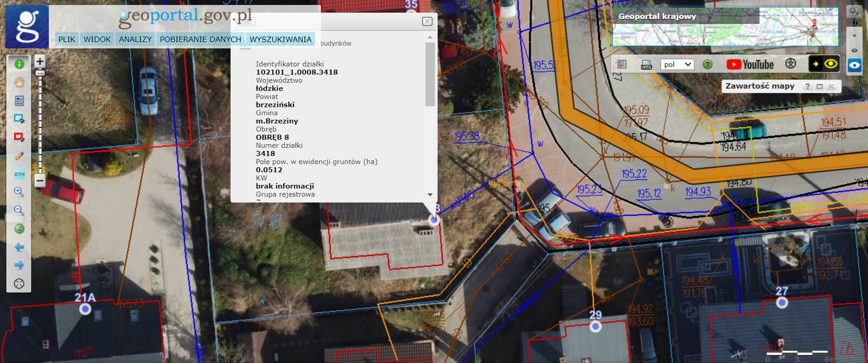Close the Zawartość mapy panel
Screen dimensions: 868x363
coord(831,87)
